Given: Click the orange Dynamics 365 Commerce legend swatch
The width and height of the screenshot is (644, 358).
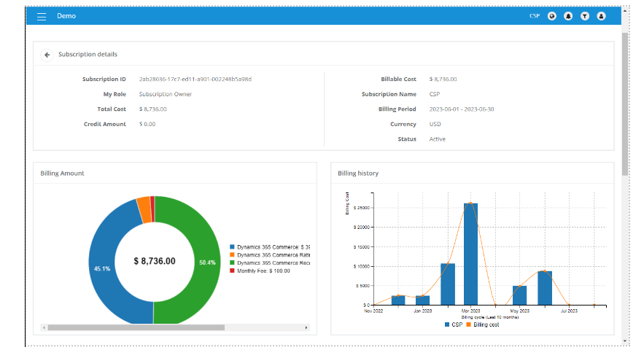Looking at the screenshot, I should (232, 255).
